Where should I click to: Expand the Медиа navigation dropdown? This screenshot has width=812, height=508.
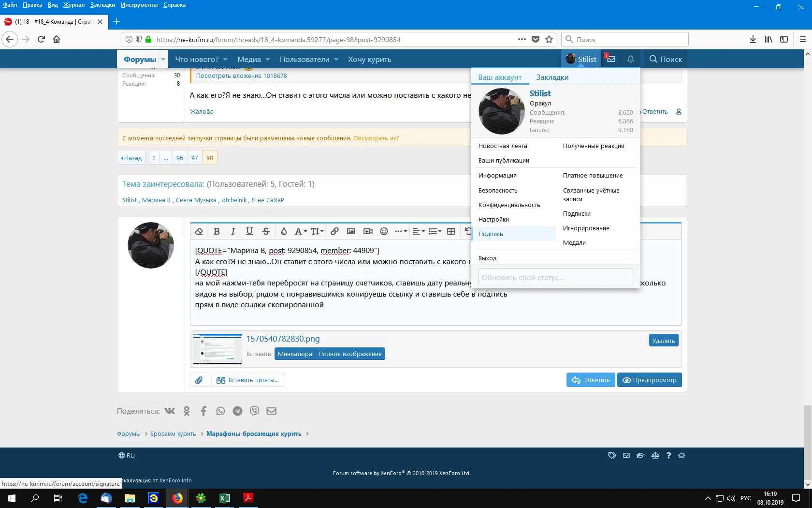click(x=268, y=60)
